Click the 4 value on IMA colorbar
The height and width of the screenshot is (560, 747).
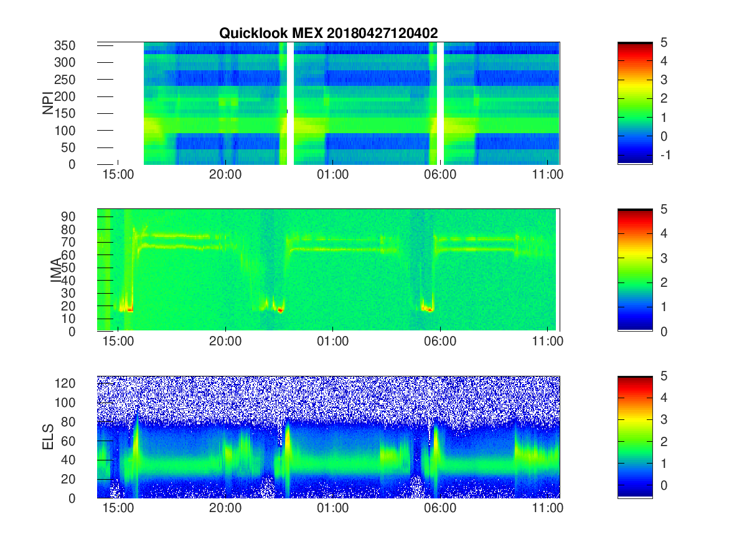pos(664,233)
